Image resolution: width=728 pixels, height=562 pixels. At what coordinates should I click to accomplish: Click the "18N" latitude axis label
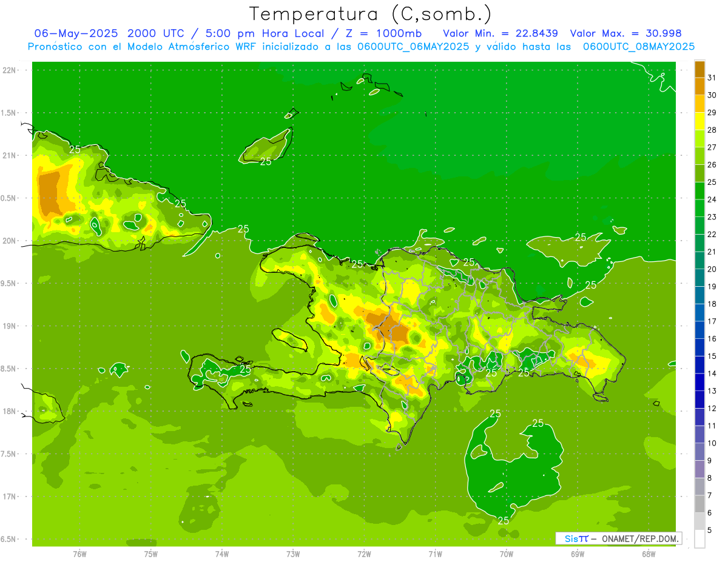[x=9, y=411]
